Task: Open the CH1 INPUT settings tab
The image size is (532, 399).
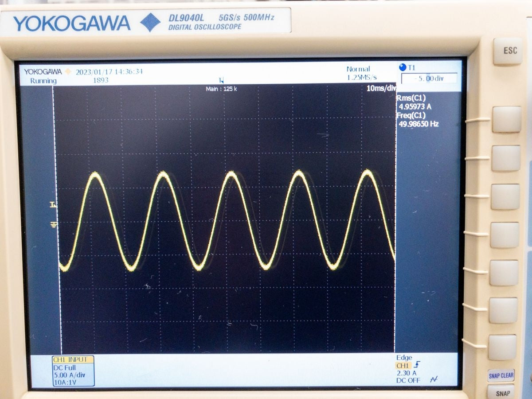Action: 73,360
